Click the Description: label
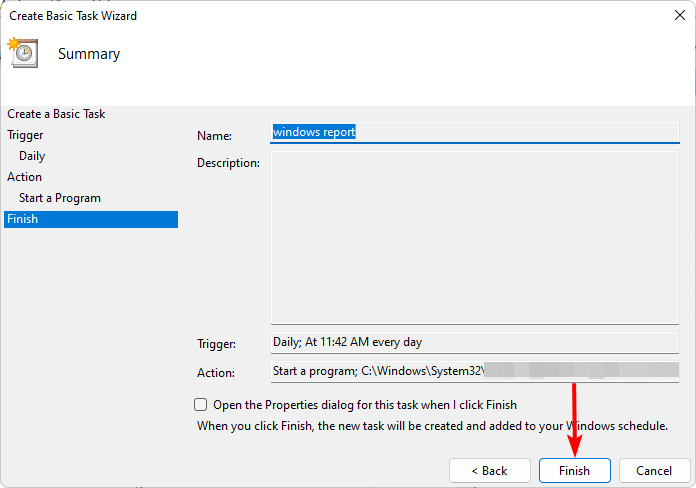Screen dimensions: 696x488 point(228,163)
